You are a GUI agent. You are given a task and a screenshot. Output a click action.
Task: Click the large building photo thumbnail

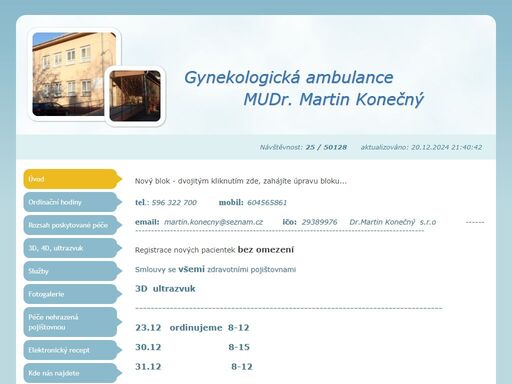tap(74, 74)
